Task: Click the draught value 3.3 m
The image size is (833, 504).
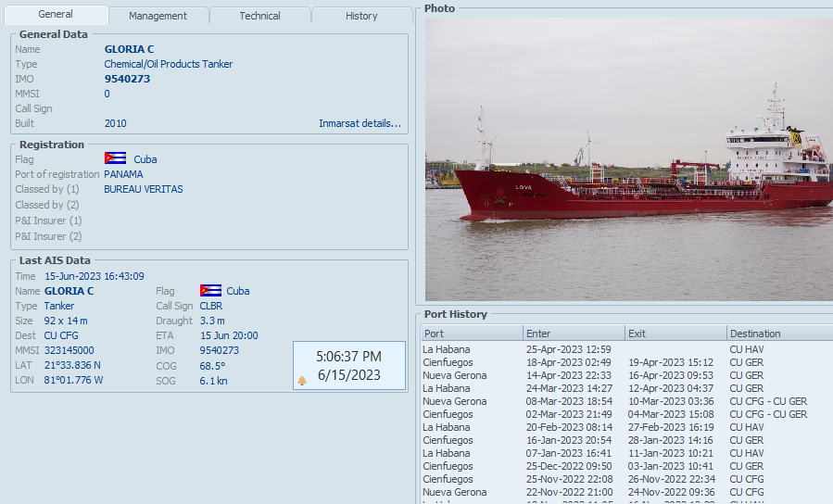Action: [x=212, y=321]
